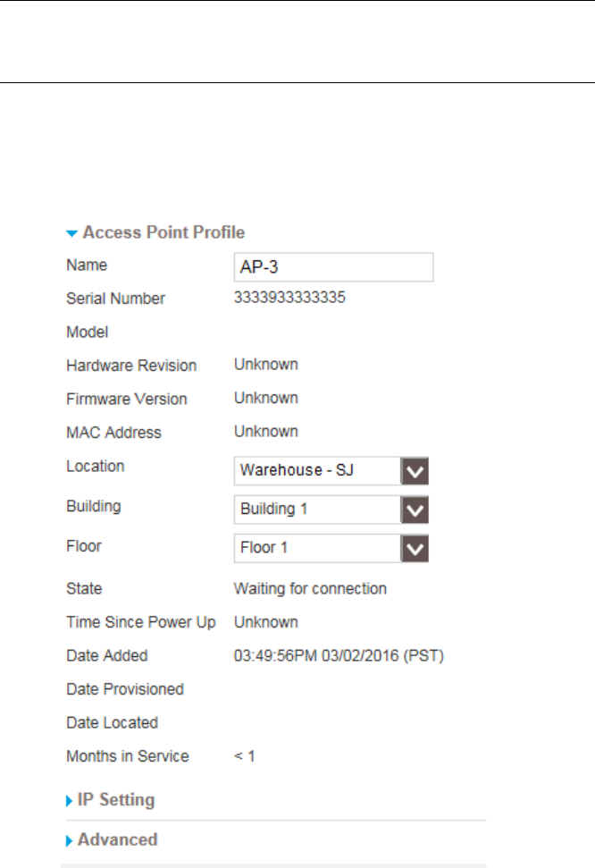Click the Location field label
This screenshot has width=595, height=868.
[96, 466]
